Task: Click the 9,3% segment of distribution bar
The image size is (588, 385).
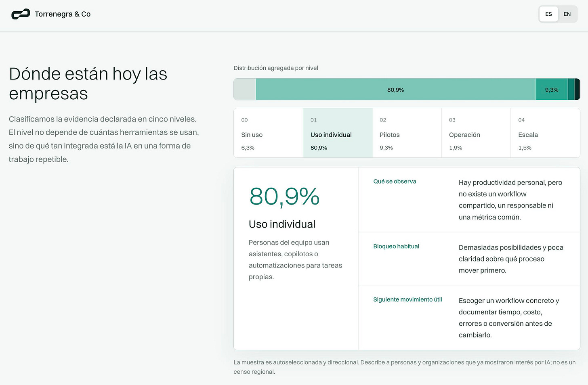Action: (x=552, y=89)
